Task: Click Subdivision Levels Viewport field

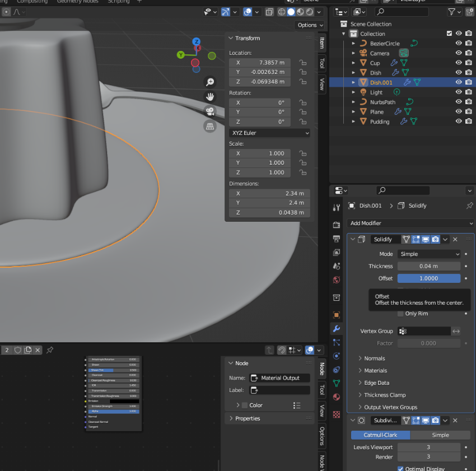Action: point(429,447)
